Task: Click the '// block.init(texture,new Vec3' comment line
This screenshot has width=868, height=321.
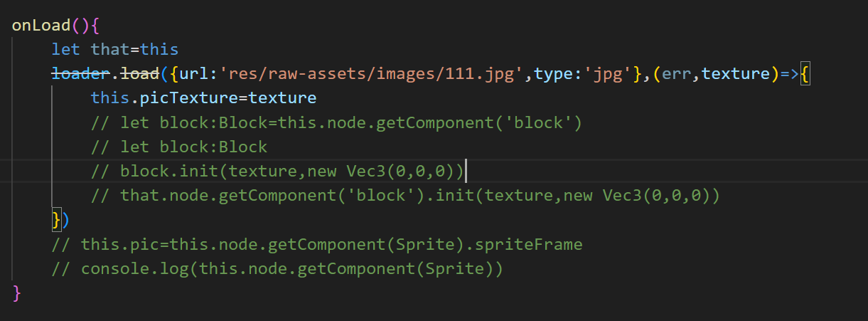Action: 277,172
